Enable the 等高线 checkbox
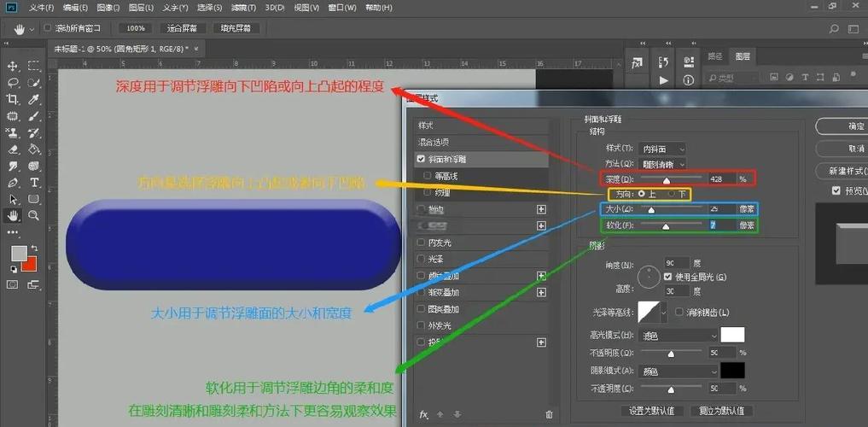 [427, 176]
